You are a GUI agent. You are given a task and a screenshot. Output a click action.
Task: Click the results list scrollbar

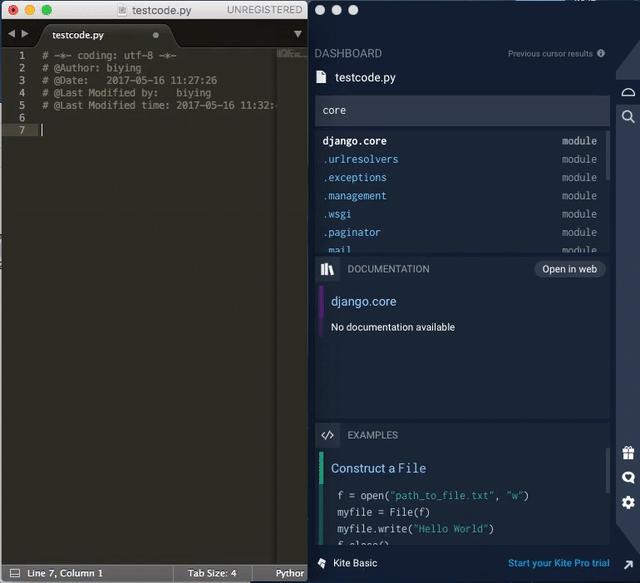coord(608,156)
